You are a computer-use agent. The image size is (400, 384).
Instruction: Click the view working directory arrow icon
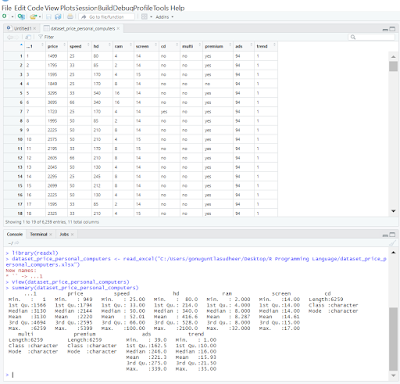[17, 243]
